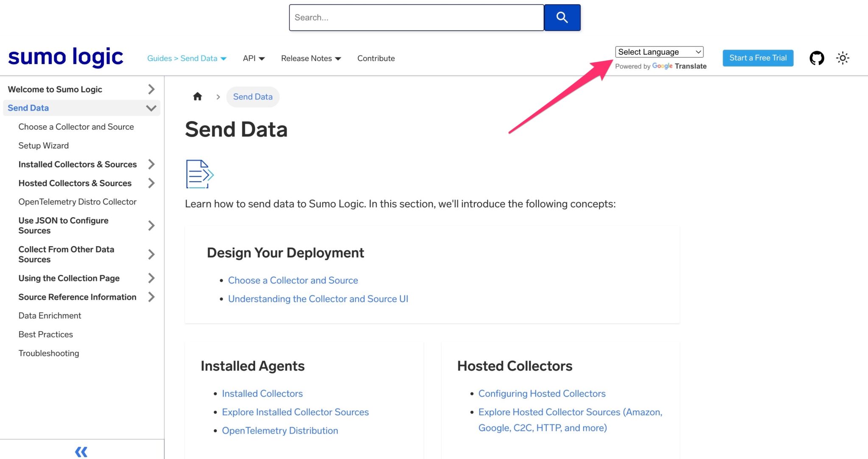Click Start a Free Trial button
868x459 pixels.
click(758, 58)
